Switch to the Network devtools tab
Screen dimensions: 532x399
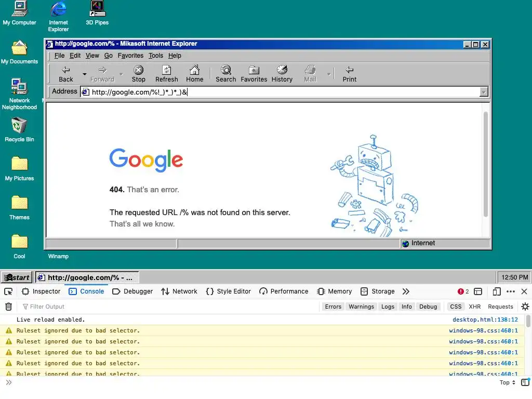point(179,291)
